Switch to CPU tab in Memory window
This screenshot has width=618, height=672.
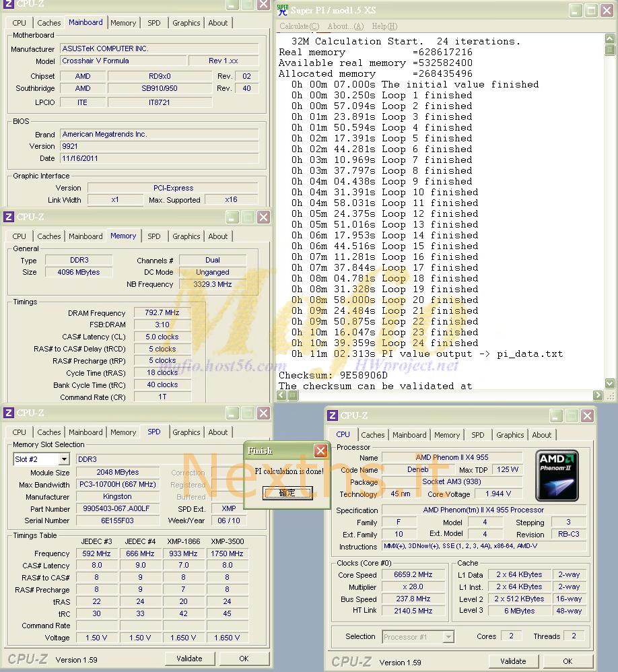click(19, 236)
